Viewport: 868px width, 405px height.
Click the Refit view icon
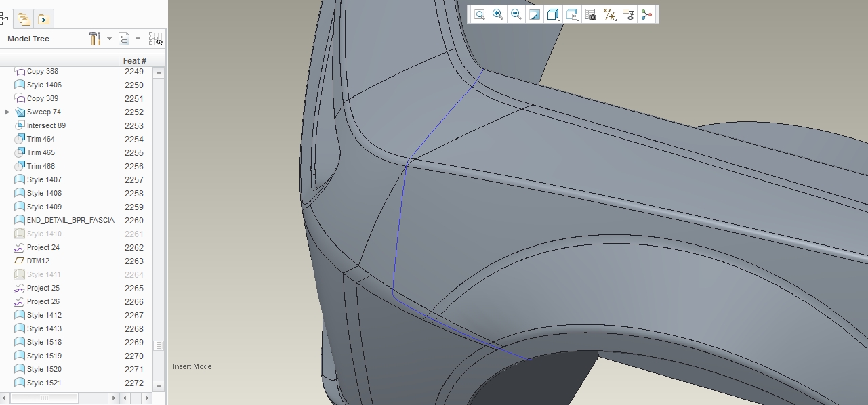click(x=480, y=14)
